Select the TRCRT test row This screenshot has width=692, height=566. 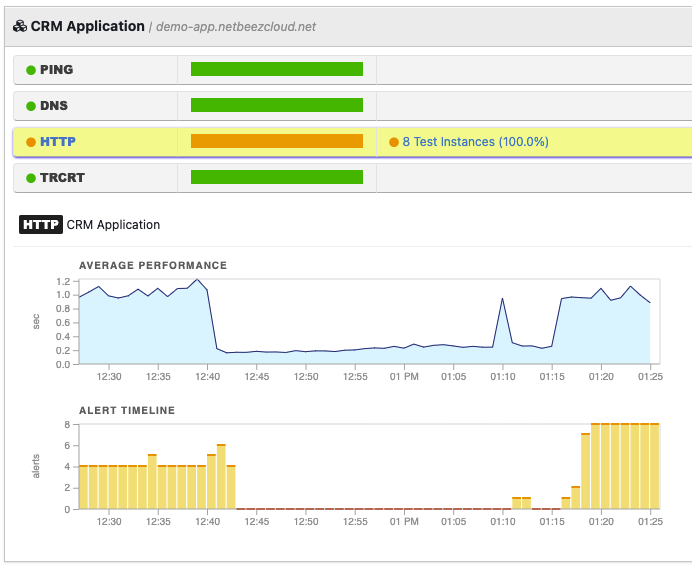point(353,178)
